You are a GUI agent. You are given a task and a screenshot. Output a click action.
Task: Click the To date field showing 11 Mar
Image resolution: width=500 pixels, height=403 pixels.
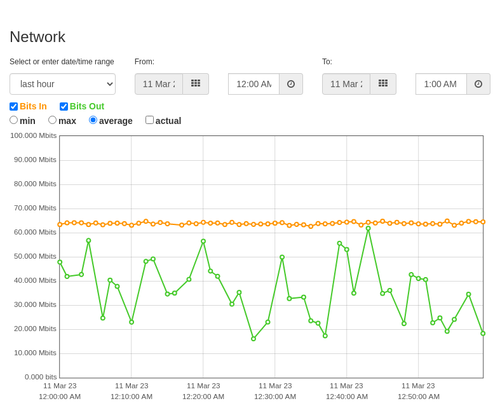tap(346, 84)
